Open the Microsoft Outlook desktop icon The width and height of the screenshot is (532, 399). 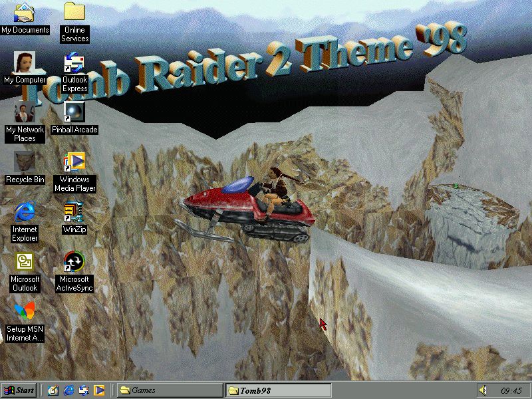pos(25,263)
